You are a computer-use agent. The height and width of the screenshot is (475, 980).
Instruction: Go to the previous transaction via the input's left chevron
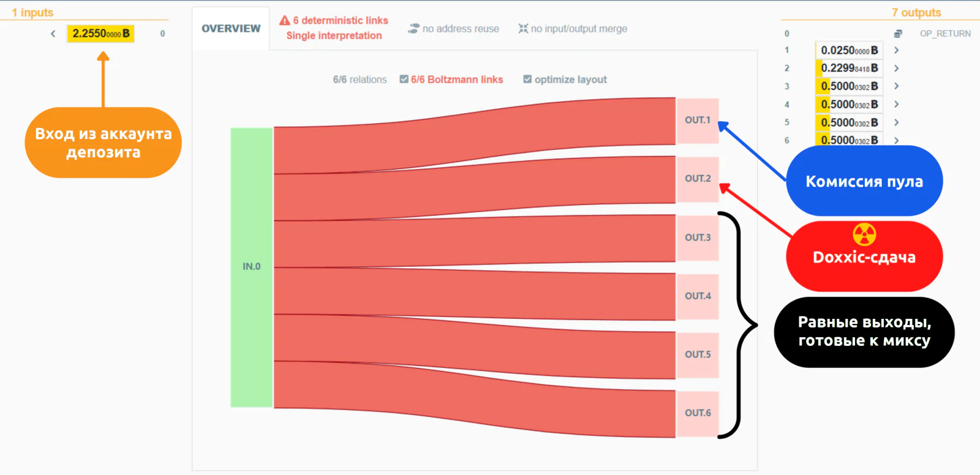pyautogui.click(x=53, y=34)
